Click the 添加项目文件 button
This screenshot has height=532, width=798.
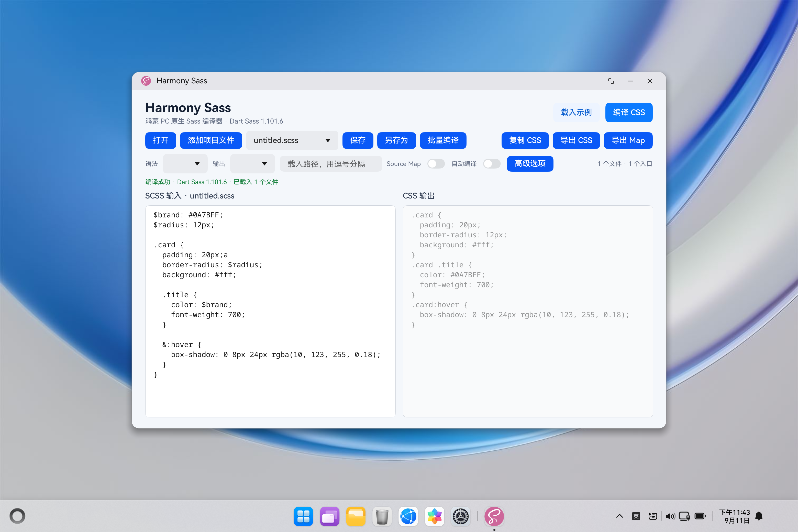click(x=211, y=140)
